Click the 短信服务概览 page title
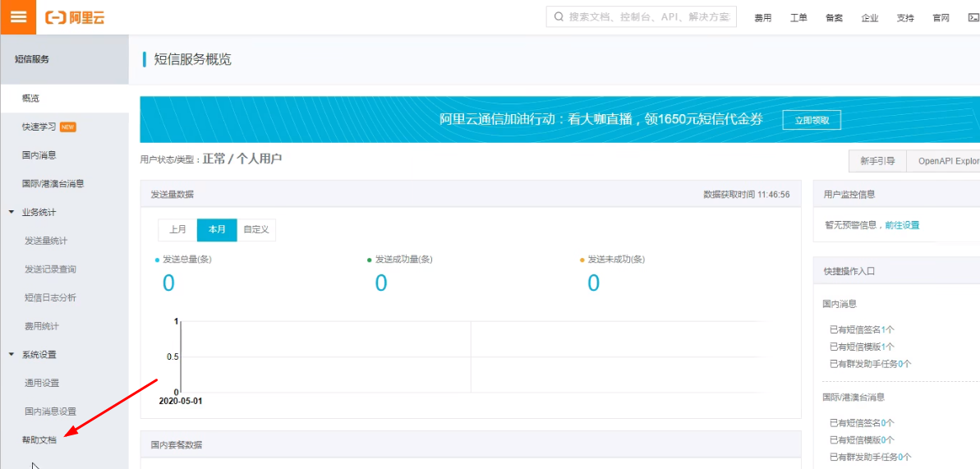Screen dimensions: 980x469 (x=192, y=59)
